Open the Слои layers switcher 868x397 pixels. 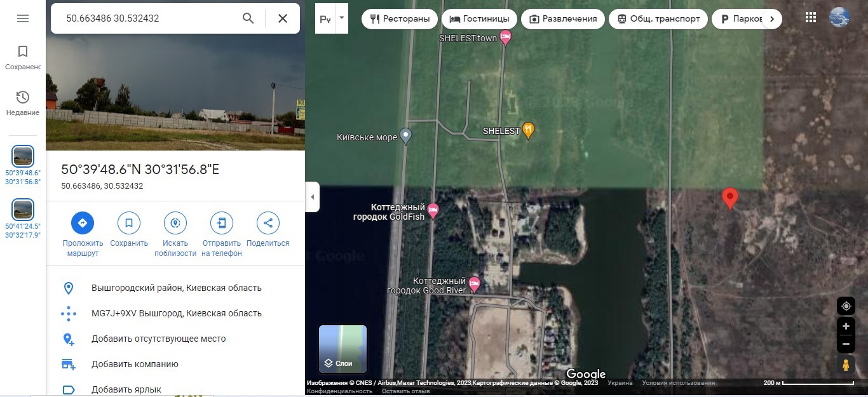[342, 349]
